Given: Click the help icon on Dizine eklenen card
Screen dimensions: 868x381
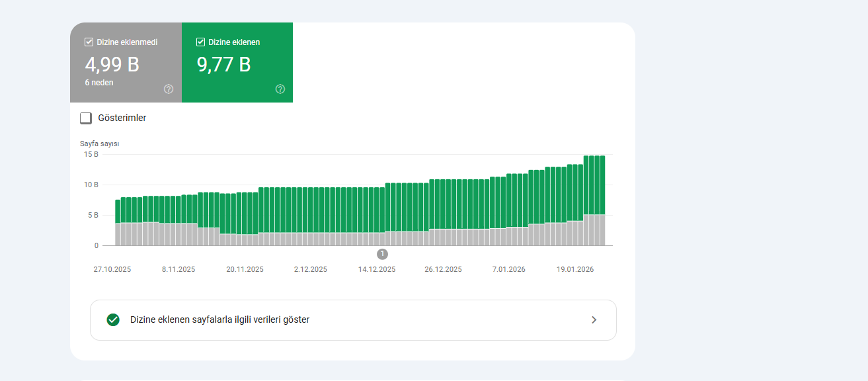Looking at the screenshot, I should click(x=280, y=89).
